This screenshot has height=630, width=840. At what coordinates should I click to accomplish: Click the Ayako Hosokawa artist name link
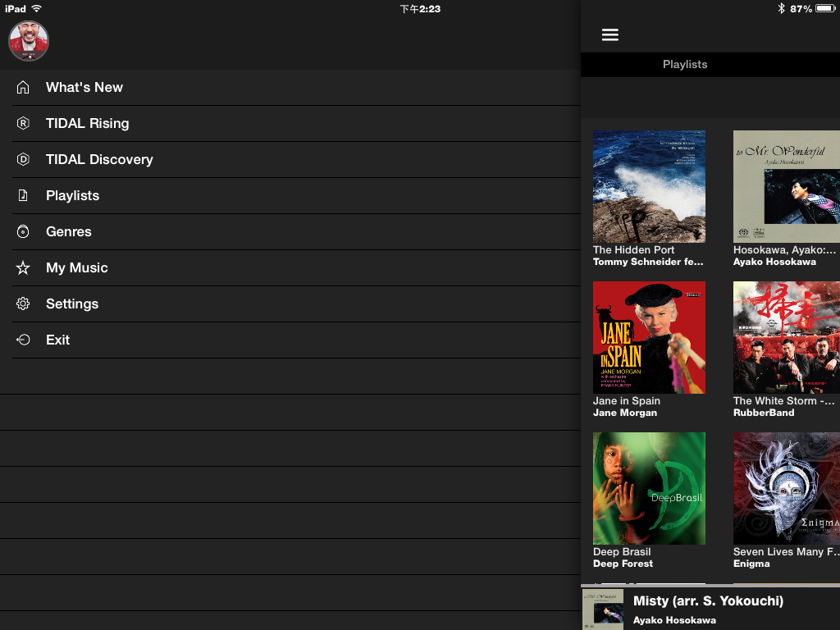click(774, 262)
